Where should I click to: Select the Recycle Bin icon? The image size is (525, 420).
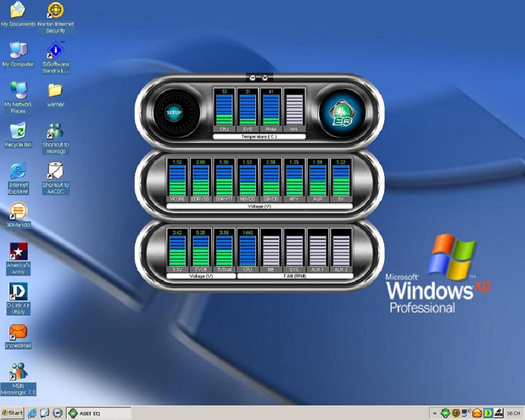coord(18,135)
